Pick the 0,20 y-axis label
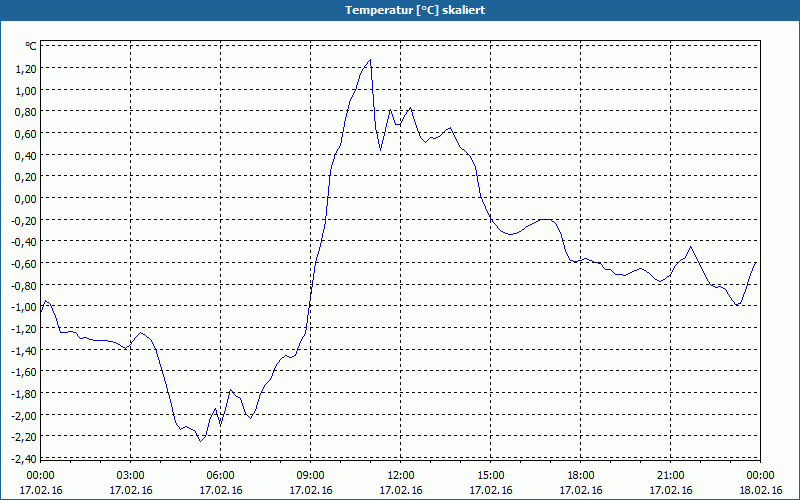The width and height of the screenshot is (800, 500). coord(26,177)
